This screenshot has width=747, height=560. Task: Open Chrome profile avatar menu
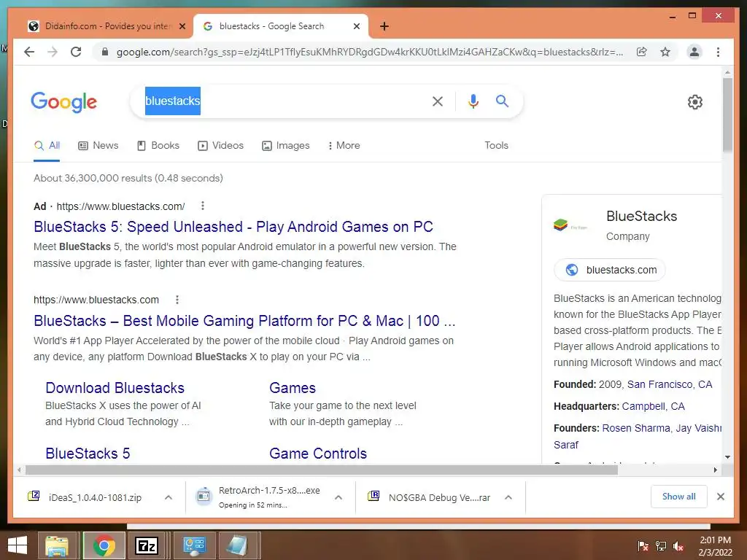pos(694,52)
